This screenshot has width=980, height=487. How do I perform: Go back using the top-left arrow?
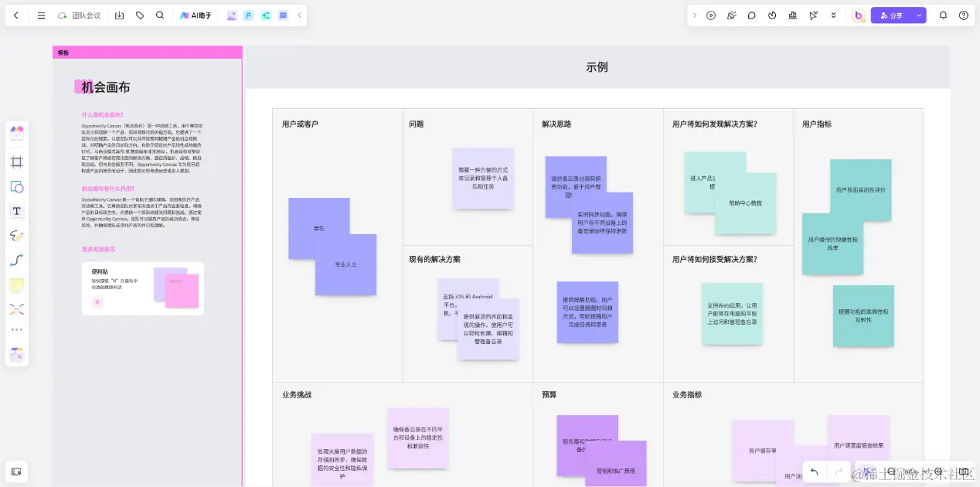pyautogui.click(x=16, y=15)
